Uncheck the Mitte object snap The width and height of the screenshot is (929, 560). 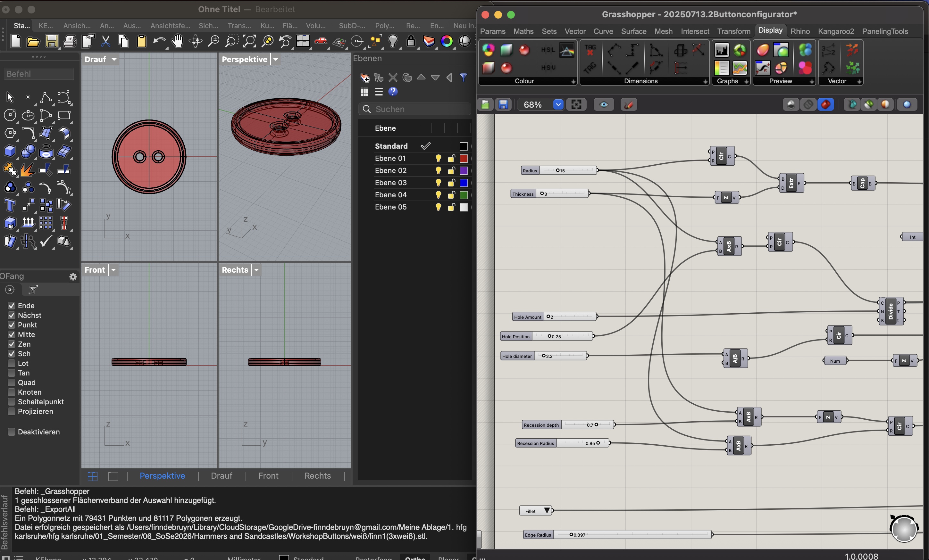click(x=12, y=334)
